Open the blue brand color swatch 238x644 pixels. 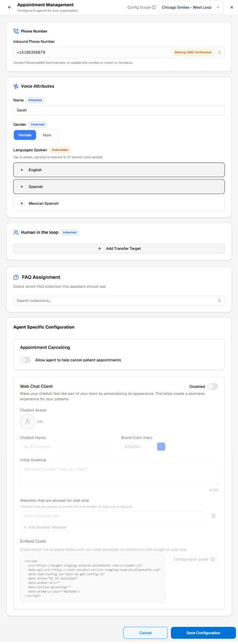pos(161,447)
